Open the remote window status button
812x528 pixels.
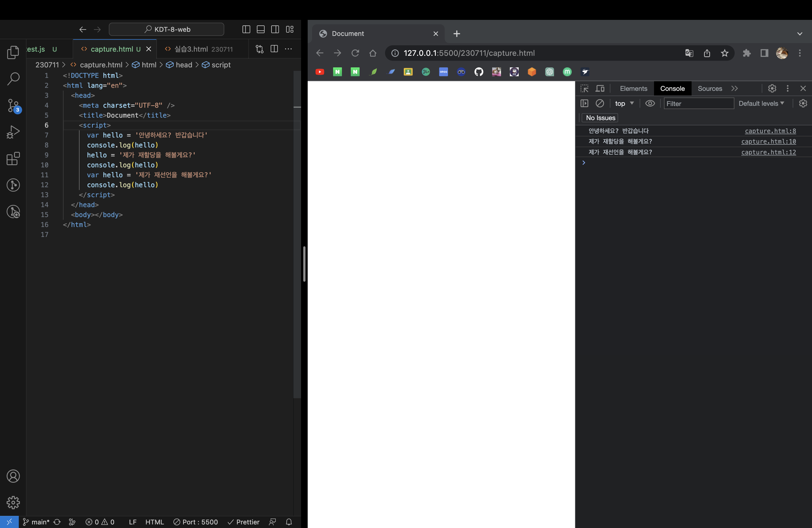9,522
